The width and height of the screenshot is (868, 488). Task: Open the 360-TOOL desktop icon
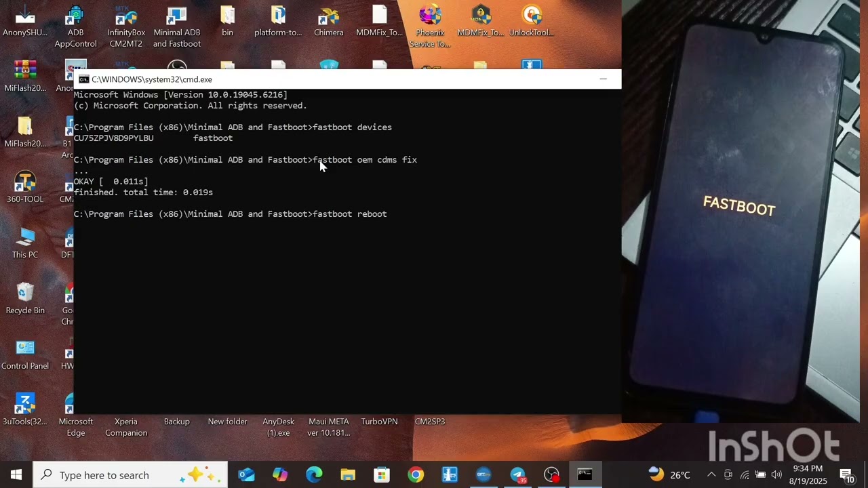click(25, 188)
